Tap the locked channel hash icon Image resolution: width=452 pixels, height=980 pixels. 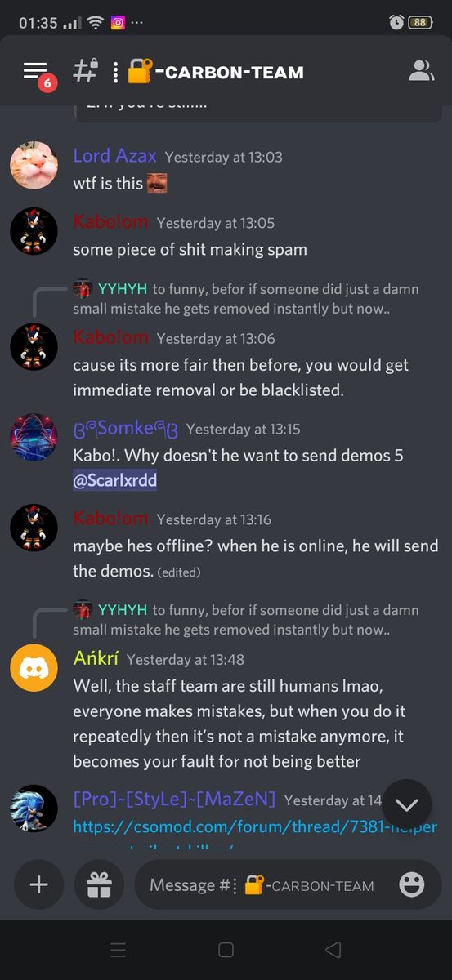[x=86, y=70]
